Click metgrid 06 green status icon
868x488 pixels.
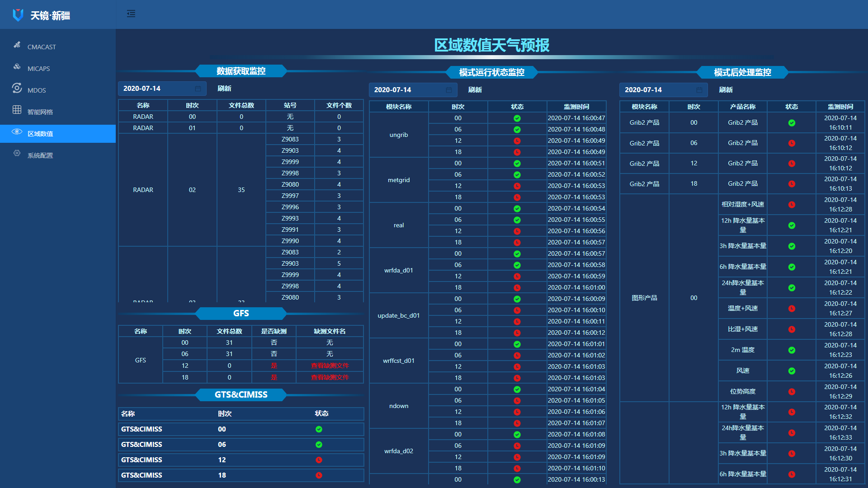coord(517,175)
